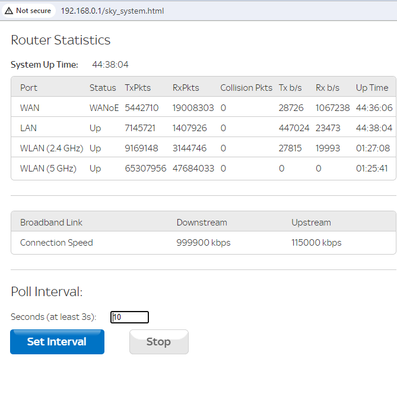Click the Set Interval button
The width and height of the screenshot is (397, 400).
[57, 342]
